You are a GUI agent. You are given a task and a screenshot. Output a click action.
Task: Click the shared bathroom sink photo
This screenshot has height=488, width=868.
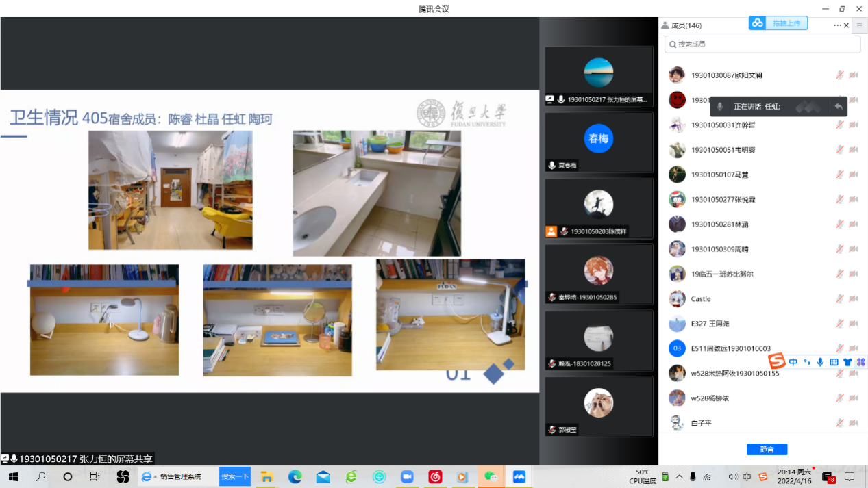tap(377, 194)
